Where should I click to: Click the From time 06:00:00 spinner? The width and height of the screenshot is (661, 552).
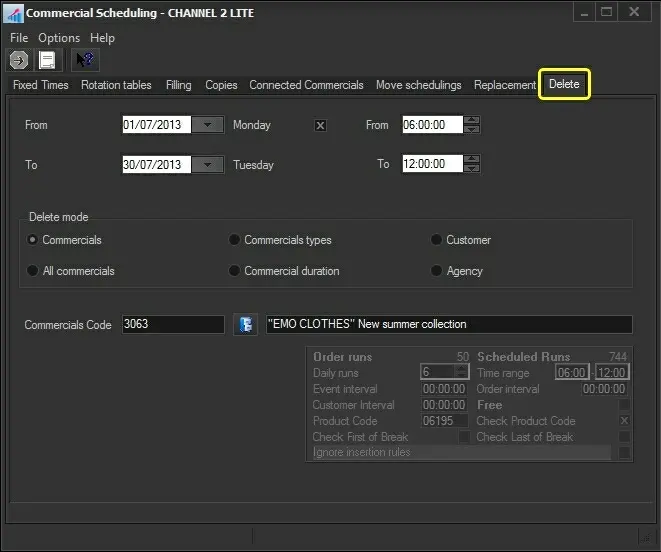[x=472, y=125]
